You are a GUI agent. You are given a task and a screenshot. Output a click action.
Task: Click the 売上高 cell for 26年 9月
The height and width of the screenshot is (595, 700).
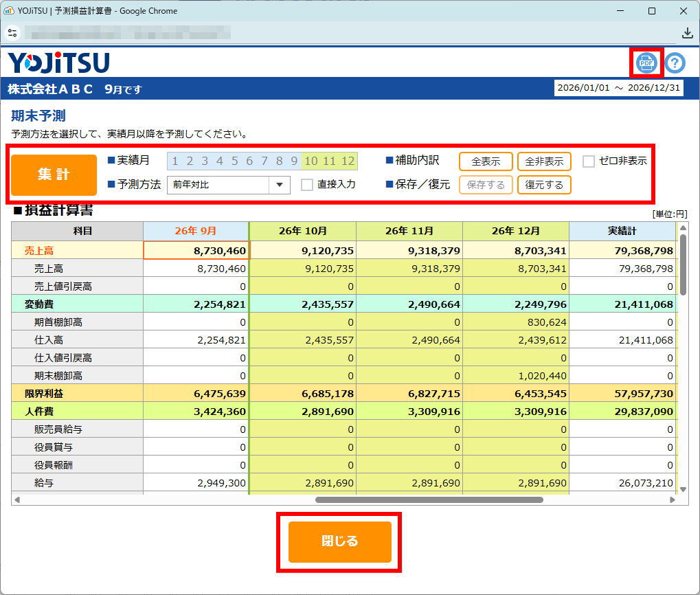click(x=196, y=251)
